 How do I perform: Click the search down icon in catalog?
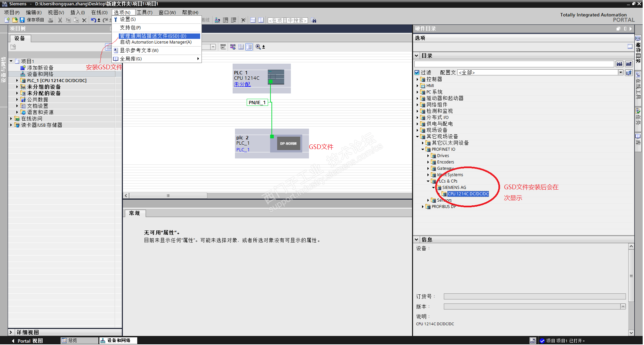(620, 64)
